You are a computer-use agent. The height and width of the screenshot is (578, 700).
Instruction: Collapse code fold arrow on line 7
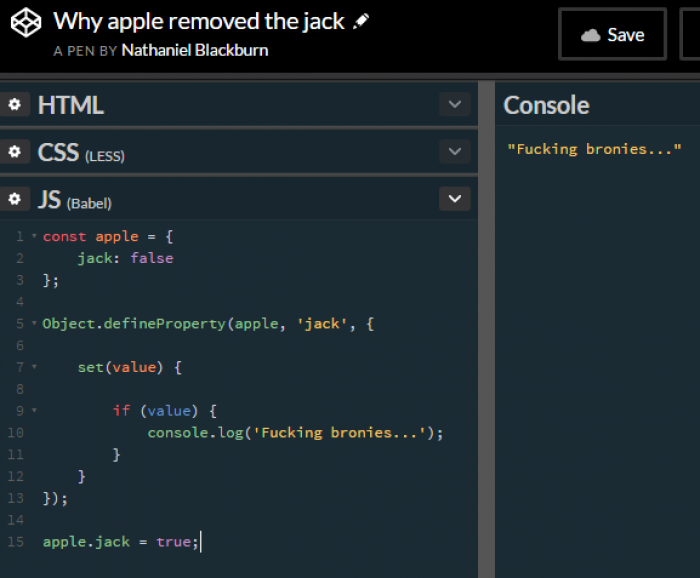[x=34, y=367]
